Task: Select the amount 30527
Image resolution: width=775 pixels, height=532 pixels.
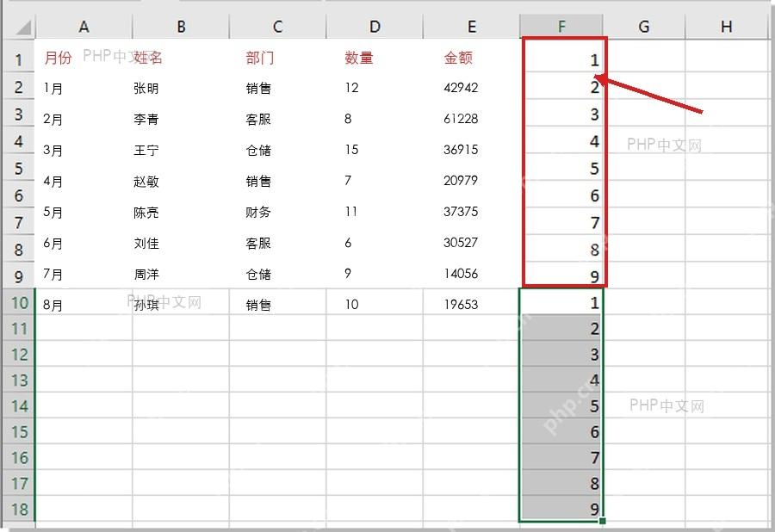Action: point(461,243)
